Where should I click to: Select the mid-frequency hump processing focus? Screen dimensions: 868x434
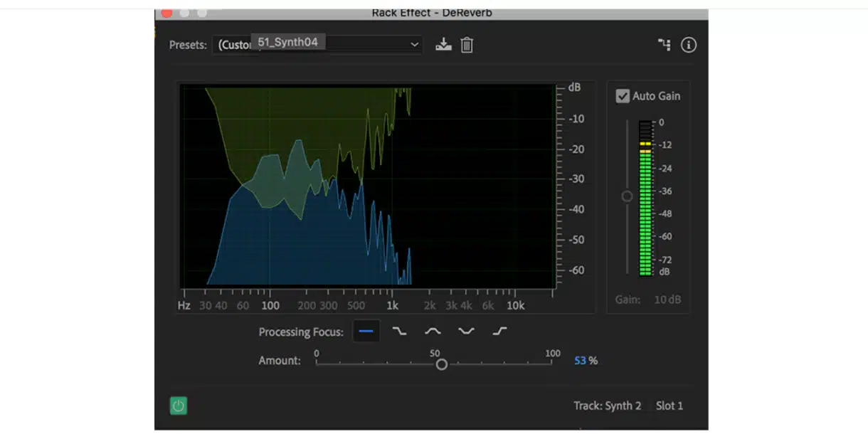click(x=433, y=332)
